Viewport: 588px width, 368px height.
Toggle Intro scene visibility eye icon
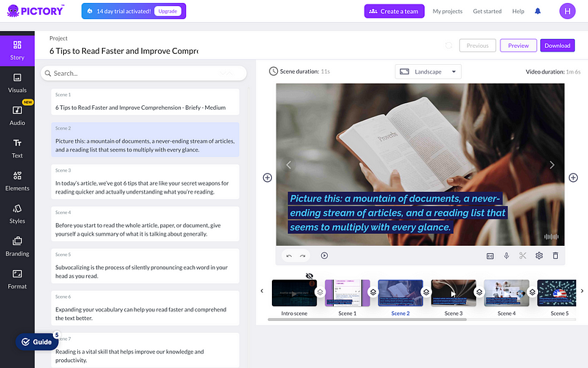click(x=309, y=276)
